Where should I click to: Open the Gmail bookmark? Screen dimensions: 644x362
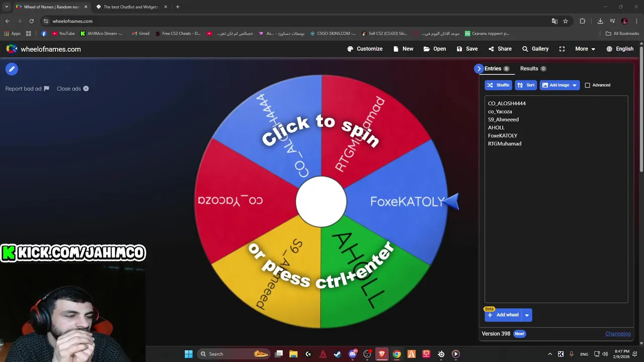pos(140,34)
